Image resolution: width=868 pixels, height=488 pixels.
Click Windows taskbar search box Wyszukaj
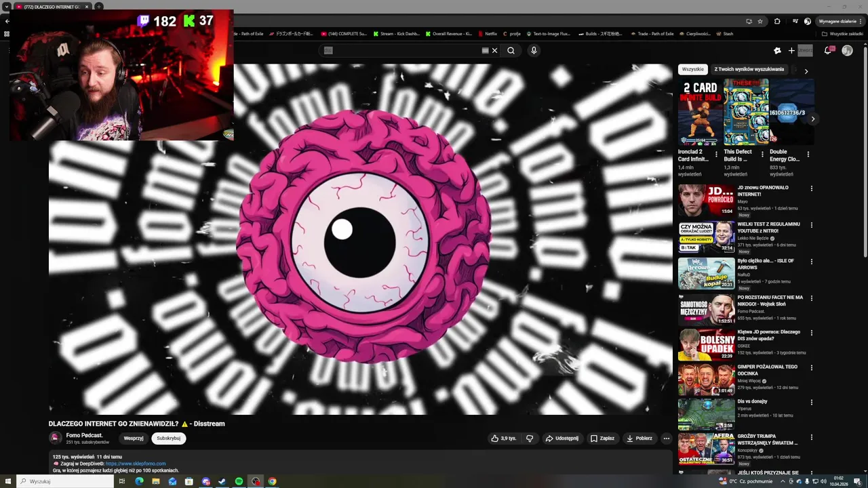pos(65,481)
